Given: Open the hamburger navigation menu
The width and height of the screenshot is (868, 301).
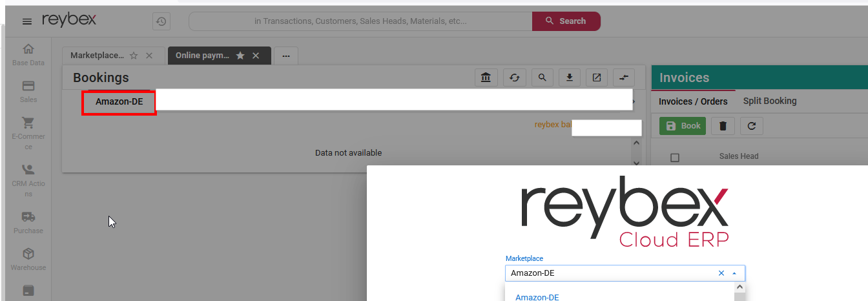Looking at the screenshot, I should click(27, 21).
